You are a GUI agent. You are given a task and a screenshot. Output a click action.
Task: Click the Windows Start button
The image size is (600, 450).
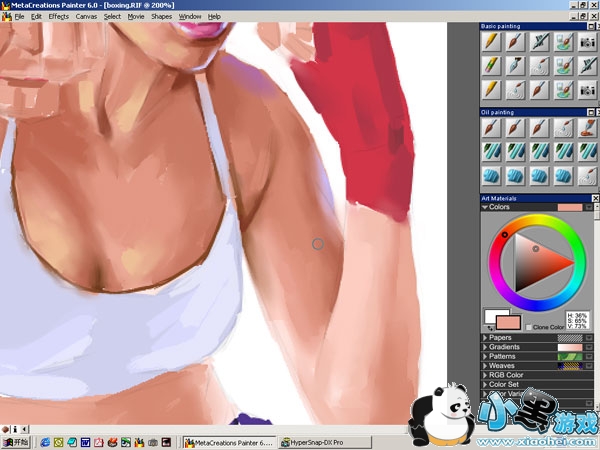point(17,442)
